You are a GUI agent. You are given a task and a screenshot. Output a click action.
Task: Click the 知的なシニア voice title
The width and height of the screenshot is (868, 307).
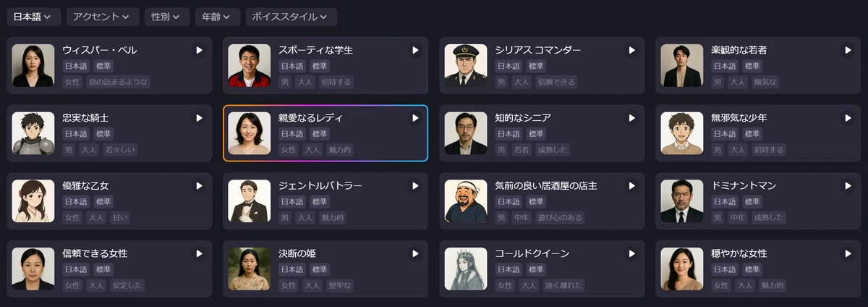[x=523, y=118]
